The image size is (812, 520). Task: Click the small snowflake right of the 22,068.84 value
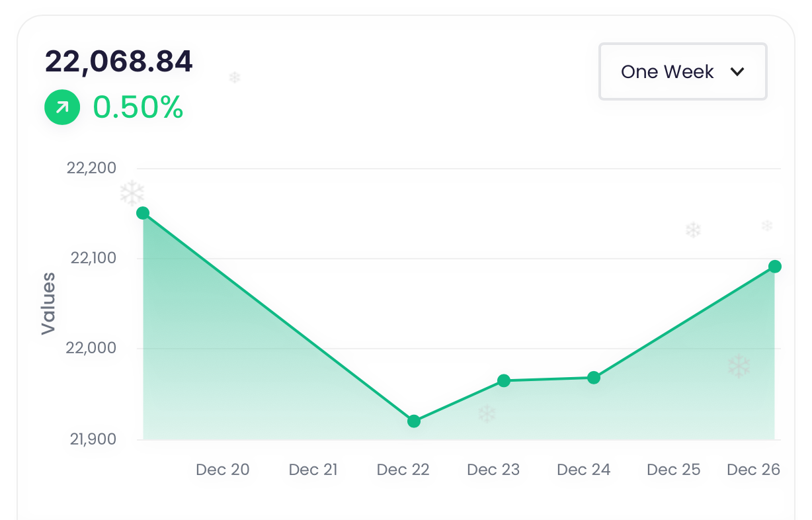(234, 77)
